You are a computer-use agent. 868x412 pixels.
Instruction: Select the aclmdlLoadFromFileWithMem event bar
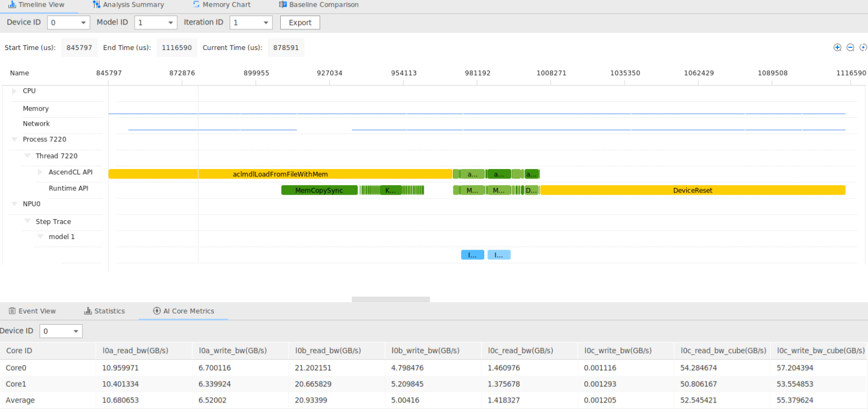(x=280, y=174)
